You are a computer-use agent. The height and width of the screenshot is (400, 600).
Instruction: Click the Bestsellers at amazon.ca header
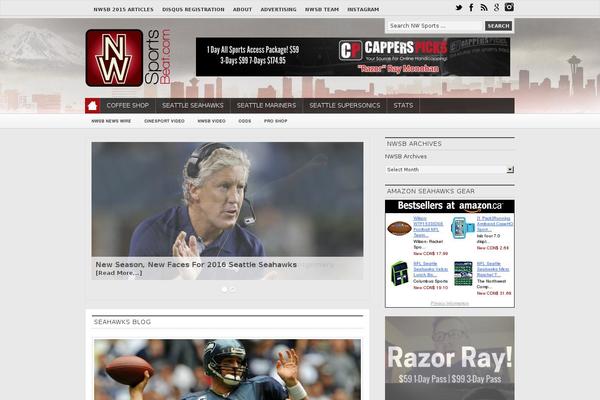pos(450,206)
